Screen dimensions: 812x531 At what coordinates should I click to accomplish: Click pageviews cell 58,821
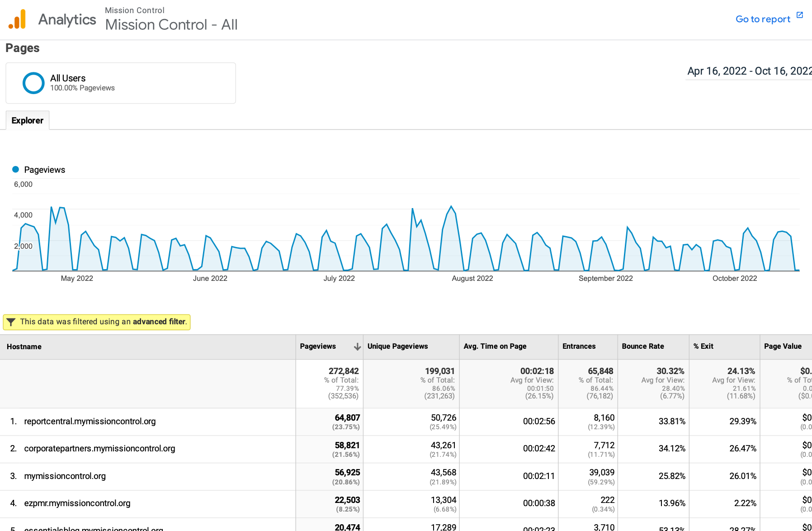pos(347,445)
